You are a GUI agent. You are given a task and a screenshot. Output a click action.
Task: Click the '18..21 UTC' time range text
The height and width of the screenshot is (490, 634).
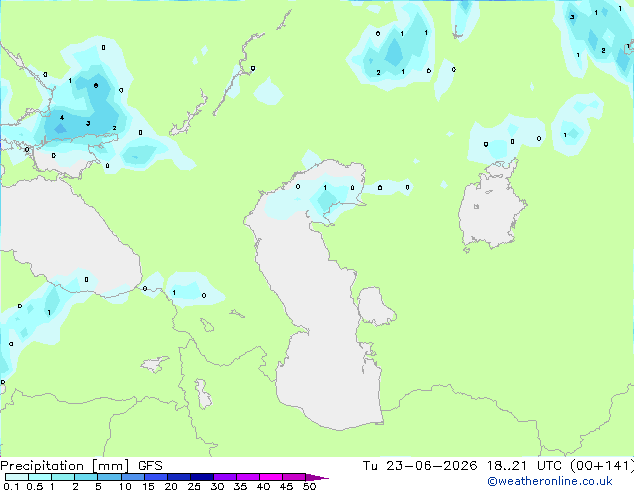point(524,466)
